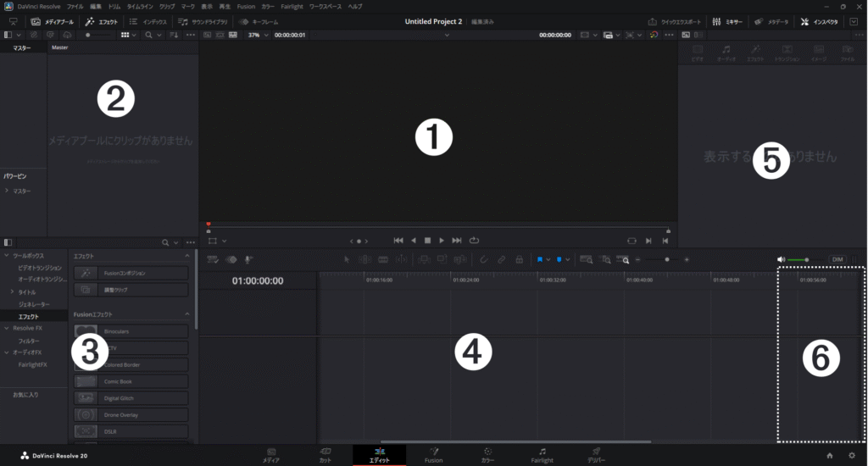
Task: Open the タイムライン menu
Action: pos(140,6)
